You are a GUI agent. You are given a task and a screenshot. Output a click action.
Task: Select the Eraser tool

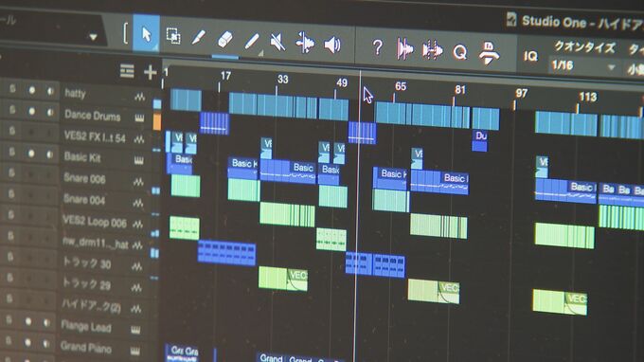[x=224, y=40]
